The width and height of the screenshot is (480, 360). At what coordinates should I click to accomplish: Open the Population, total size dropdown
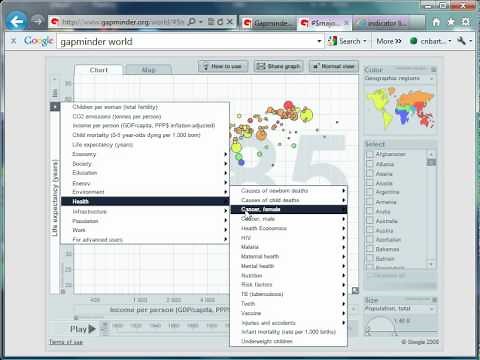click(400, 309)
